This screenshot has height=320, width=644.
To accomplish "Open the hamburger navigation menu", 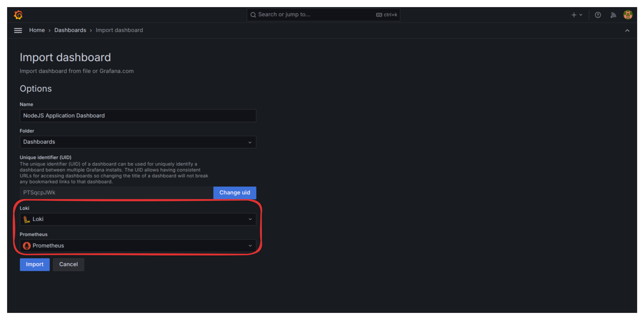I will click(18, 31).
